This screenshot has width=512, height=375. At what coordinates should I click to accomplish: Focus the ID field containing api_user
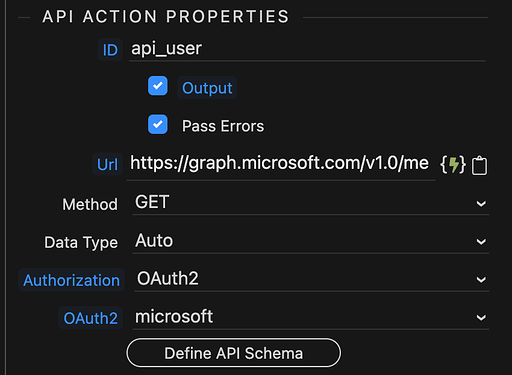(307, 49)
